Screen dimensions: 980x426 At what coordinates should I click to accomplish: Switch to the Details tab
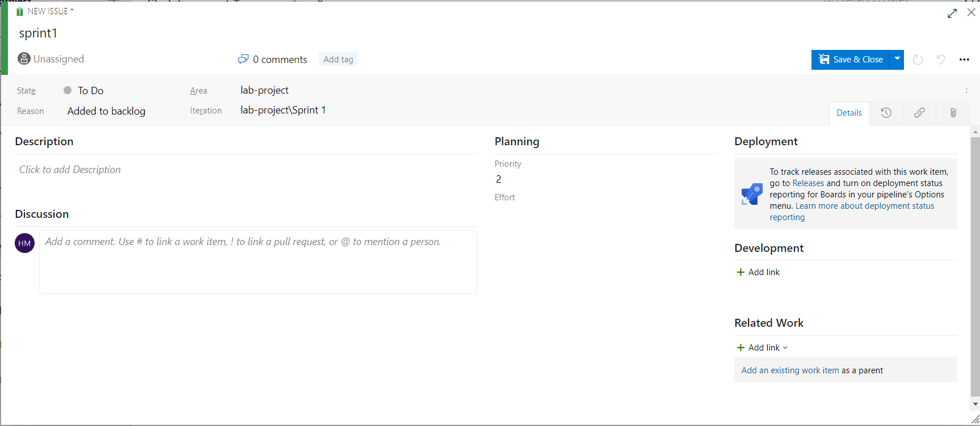pyautogui.click(x=849, y=113)
